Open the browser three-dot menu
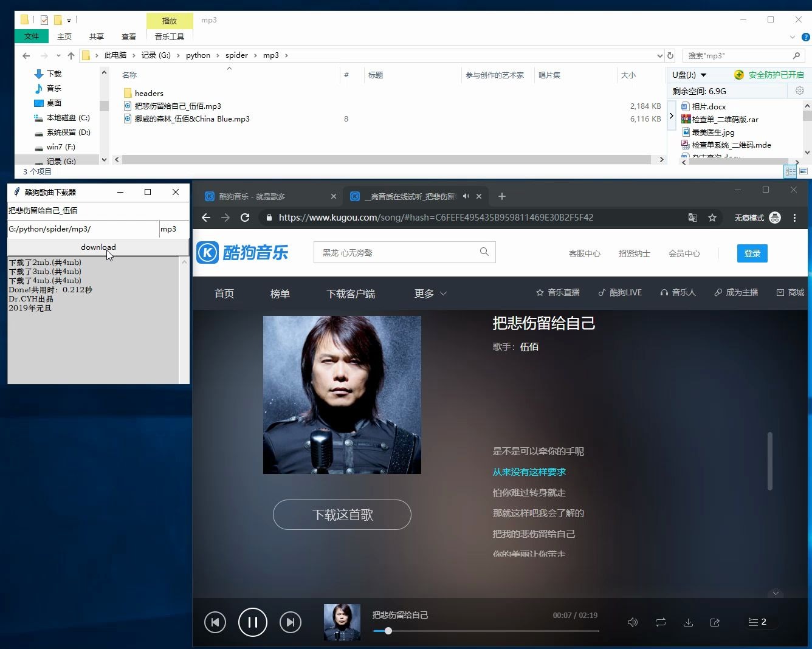 coord(794,218)
